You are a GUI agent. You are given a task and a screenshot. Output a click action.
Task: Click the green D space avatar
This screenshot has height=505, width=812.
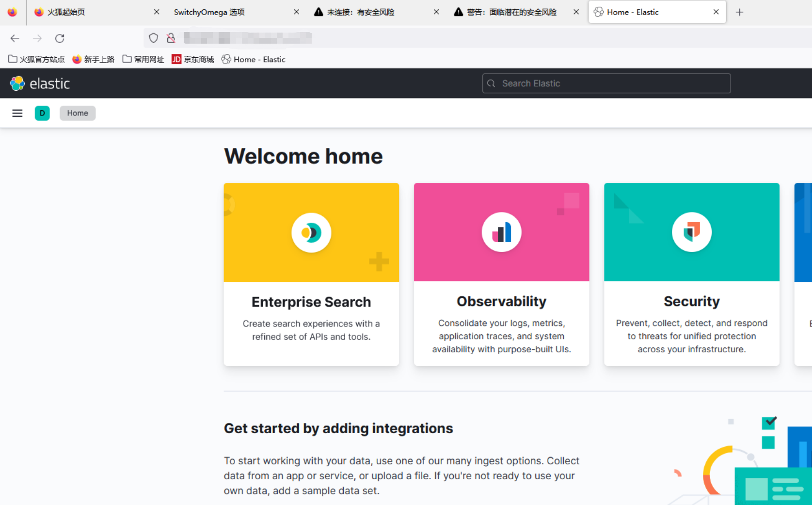tap(42, 113)
